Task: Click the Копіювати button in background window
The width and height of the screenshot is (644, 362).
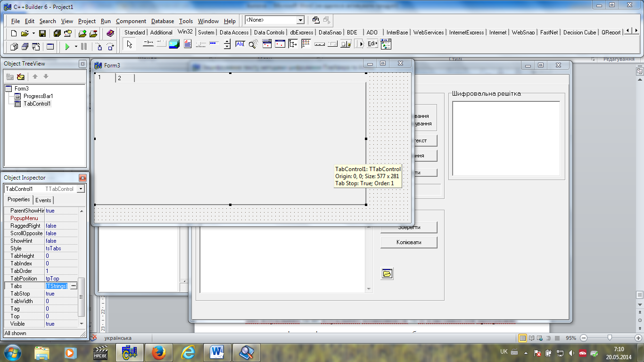Action: [409, 242]
